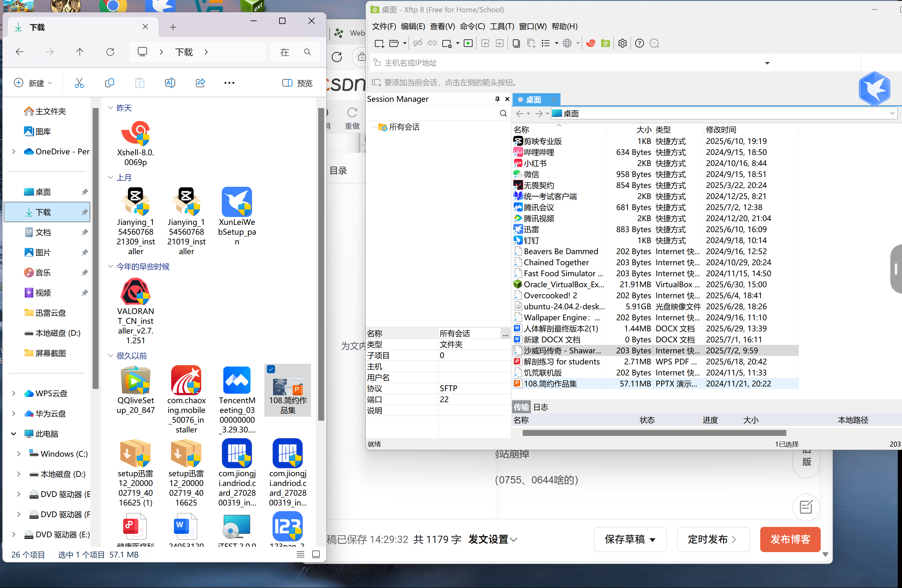Switch to the 日志 tab in transfer pane
Image resolution: width=902 pixels, height=588 pixels.
tap(540, 407)
